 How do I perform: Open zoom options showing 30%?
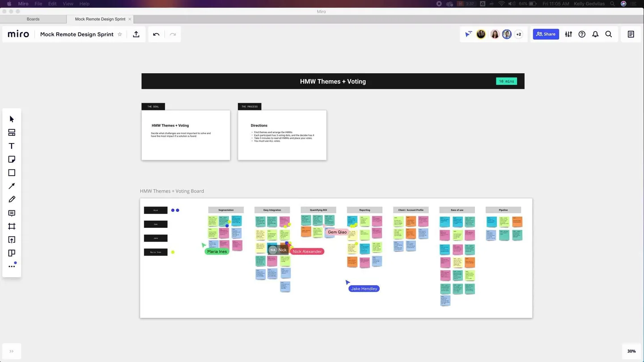(631, 351)
